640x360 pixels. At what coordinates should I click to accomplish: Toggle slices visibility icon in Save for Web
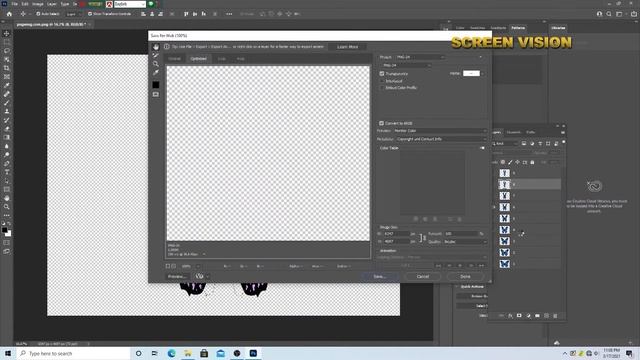coord(156,94)
